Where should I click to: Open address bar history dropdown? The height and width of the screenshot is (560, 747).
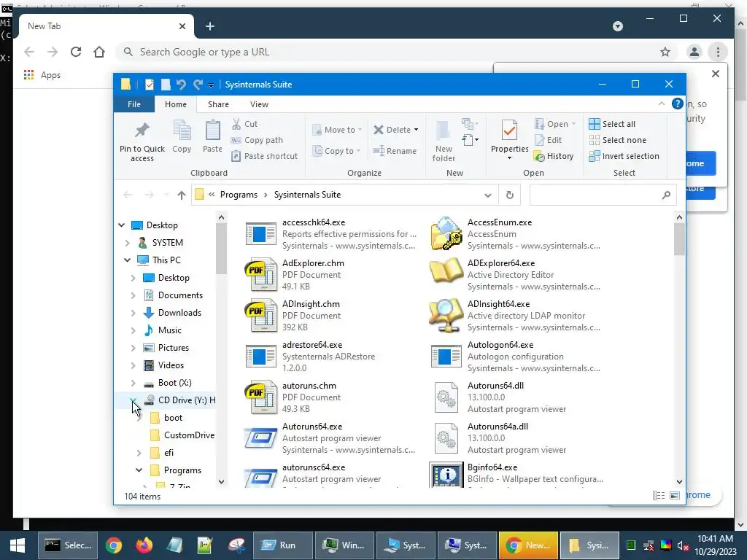click(x=488, y=195)
